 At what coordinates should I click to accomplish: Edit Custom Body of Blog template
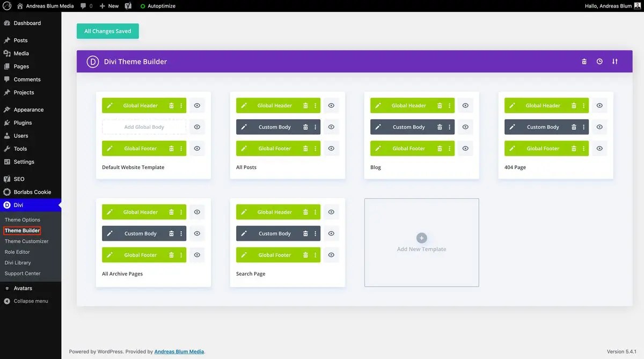(378, 127)
